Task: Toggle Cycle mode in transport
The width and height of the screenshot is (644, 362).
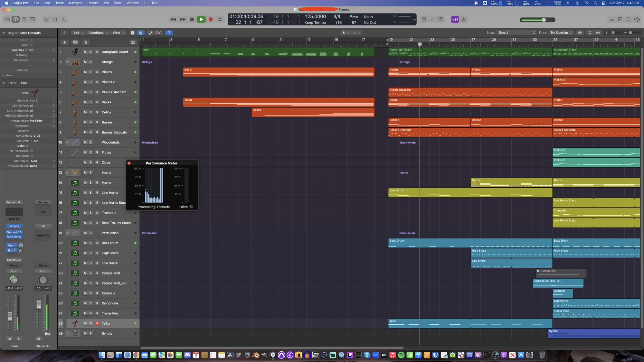Action: coord(220,20)
